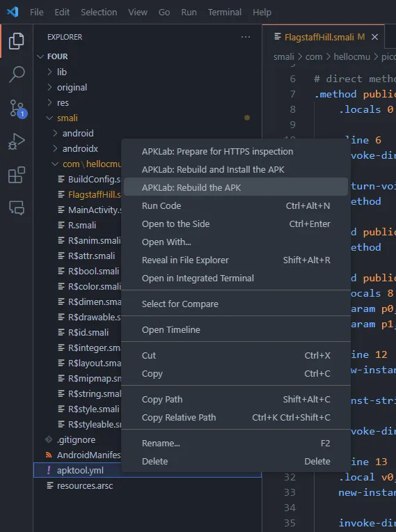Expand the original folder
Screen dimensions: 396x532
(x=50, y=87)
